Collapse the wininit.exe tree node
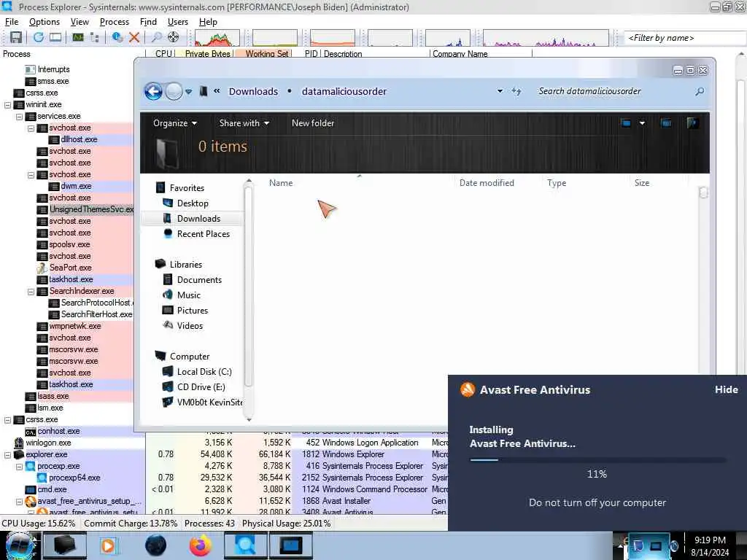Image resolution: width=747 pixels, height=560 pixels. 7,105
